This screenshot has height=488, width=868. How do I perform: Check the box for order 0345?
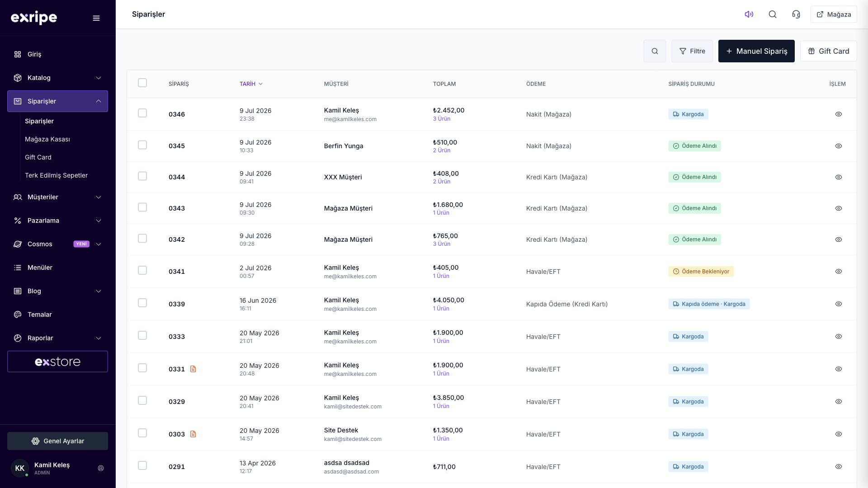pos(142,145)
